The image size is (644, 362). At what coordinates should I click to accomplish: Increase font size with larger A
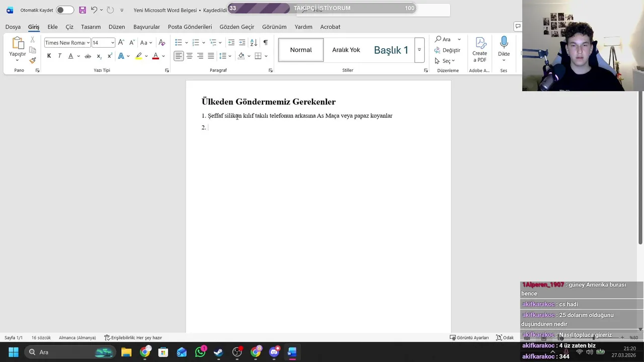[121, 43]
